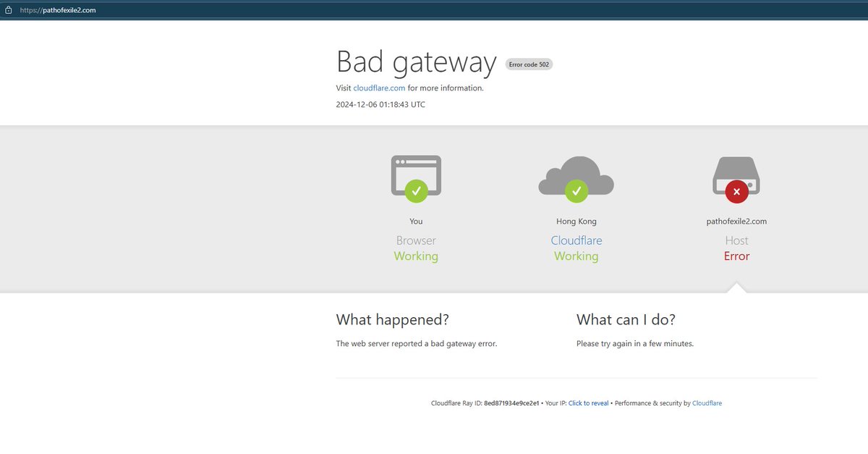
Task: Click the site lock icon in address bar
Action: click(9, 10)
